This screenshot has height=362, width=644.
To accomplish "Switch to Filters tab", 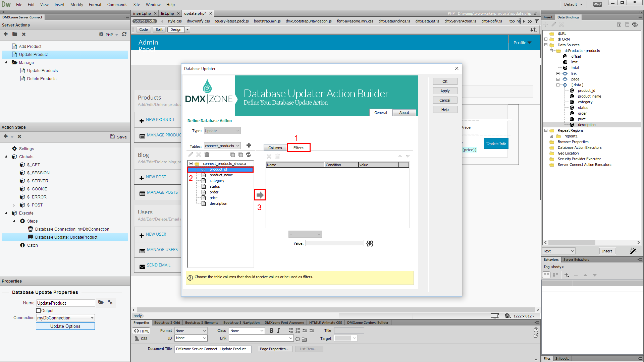I will click(298, 148).
